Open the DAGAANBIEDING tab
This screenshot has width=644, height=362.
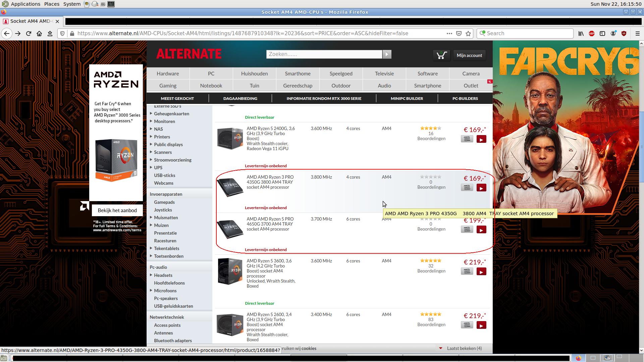point(240,99)
